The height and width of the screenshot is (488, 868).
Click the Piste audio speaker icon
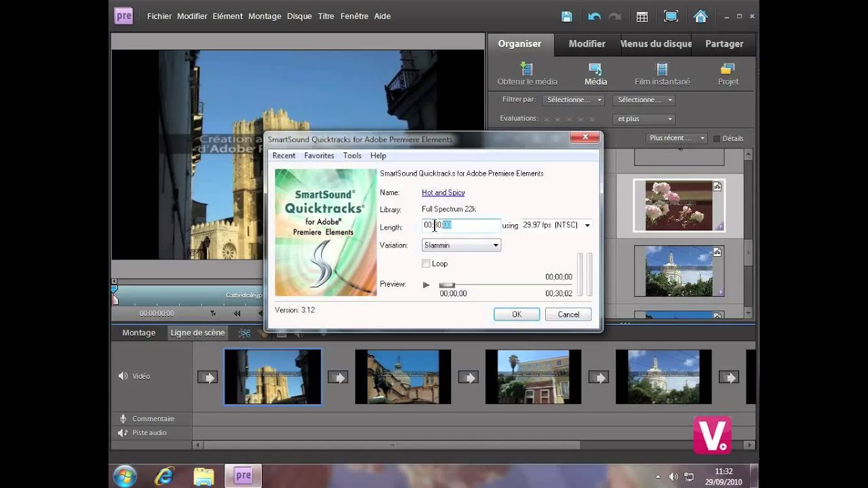pyautogui.click(x=123, y=433)
